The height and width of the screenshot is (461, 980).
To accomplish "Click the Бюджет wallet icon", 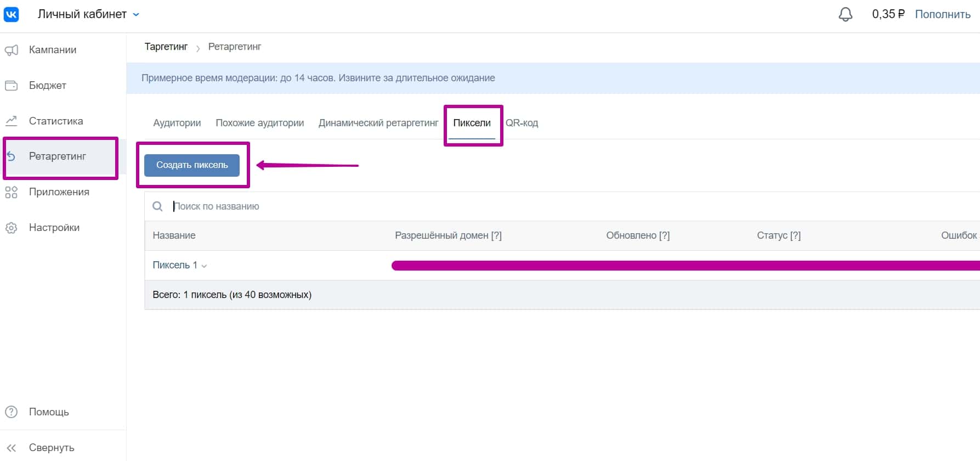I will pos(12,86).
